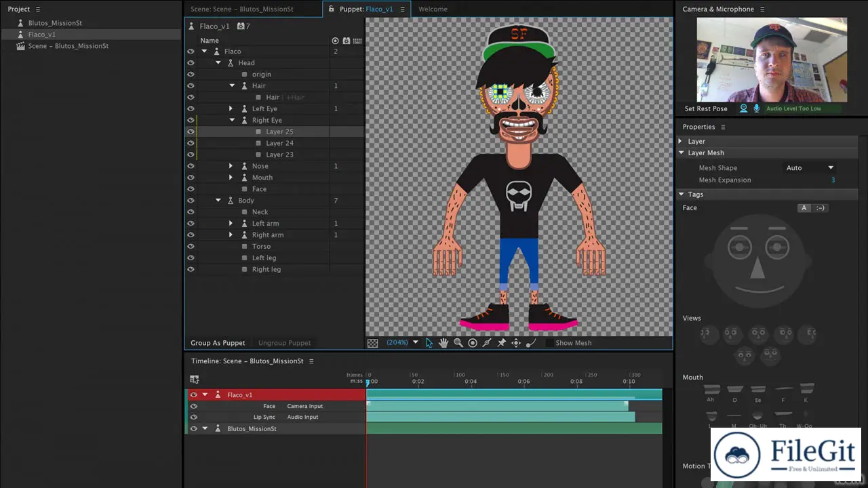Open the zoom percentage dropdown
Image resolution: width=868 pixels, height=488 pixels.
click(x=416, y=343)
